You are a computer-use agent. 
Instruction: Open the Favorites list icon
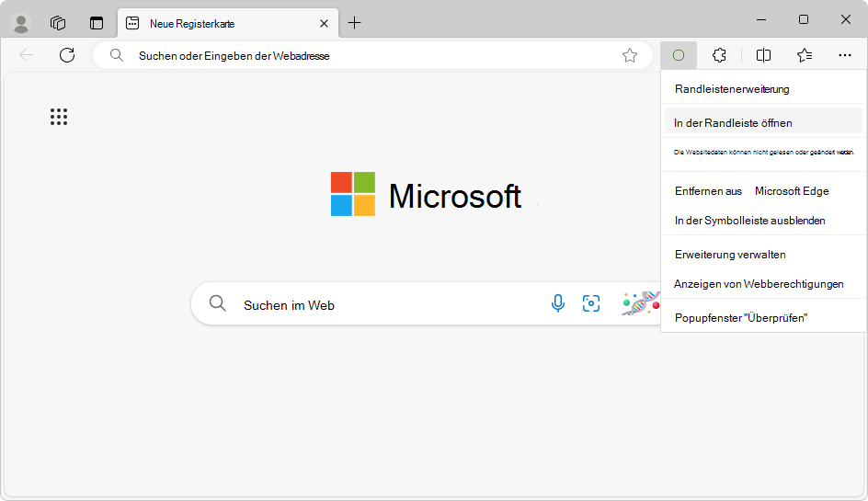805,55
